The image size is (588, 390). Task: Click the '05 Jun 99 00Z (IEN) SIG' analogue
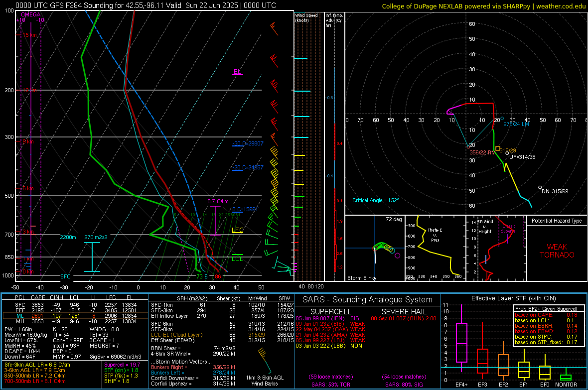(327, 318)
